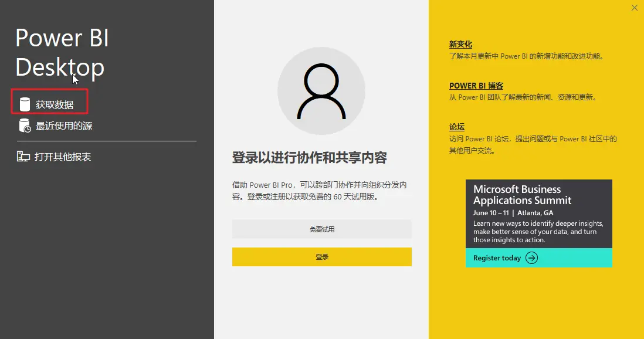Screen dimensions: 644x339
Task: Click the 免费试用 button
Action: click(x=321, y=229)
